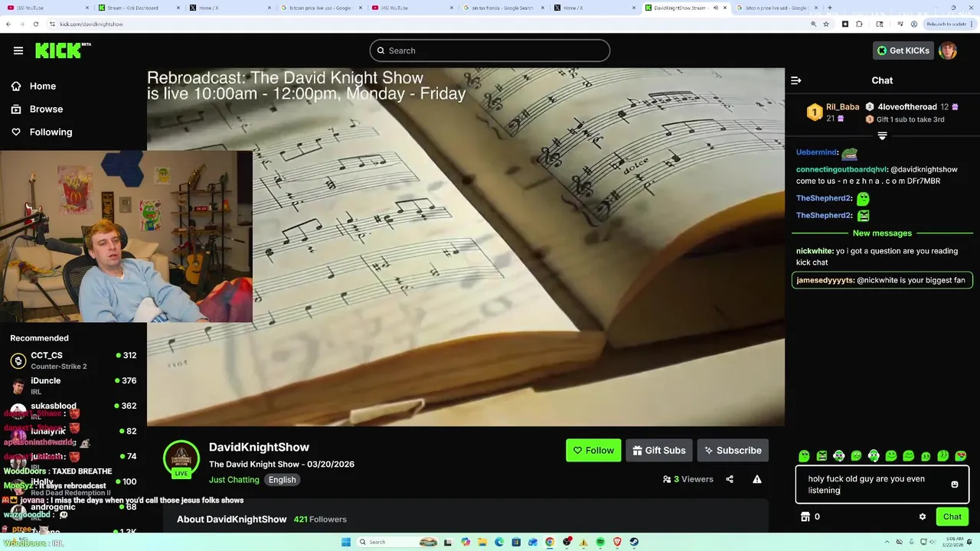The height and width of the screenshot is (551, 980).
Task: Bookmark this page with star
Action: (x=826, y=24)
